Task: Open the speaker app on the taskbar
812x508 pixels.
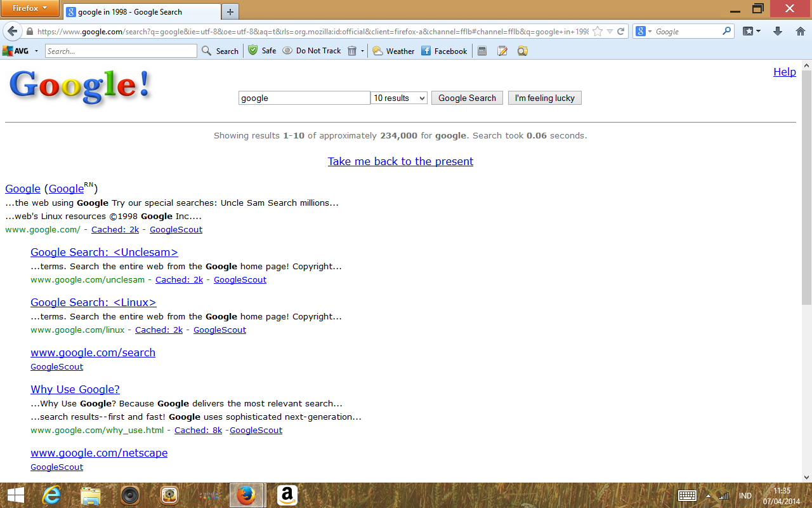Action: pos(130,495)
